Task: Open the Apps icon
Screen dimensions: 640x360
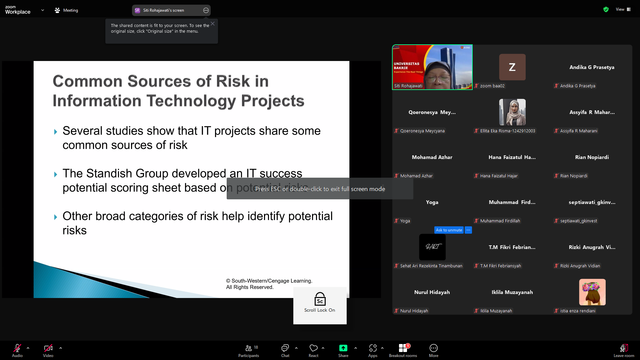Action: coord(373,348)
